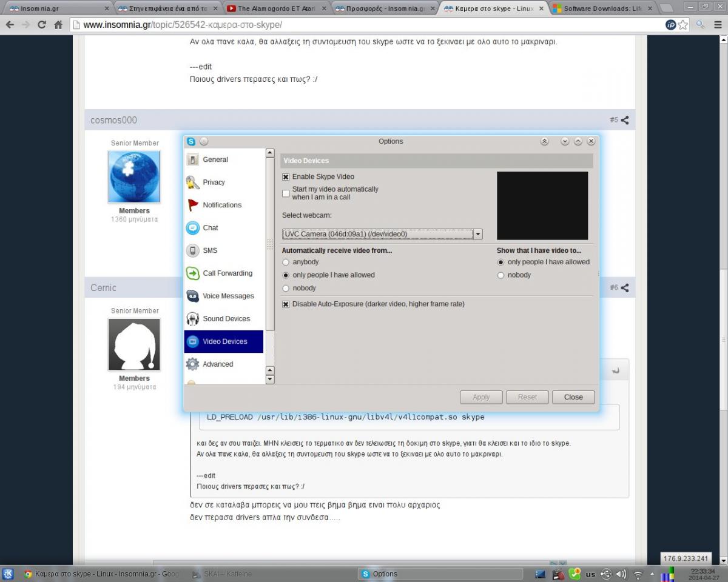Screen dimensions: 728x582
Task: Click the Reset button in Options
Action: coord(527,397)
